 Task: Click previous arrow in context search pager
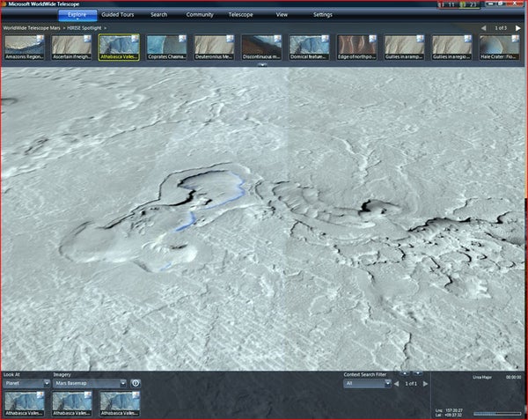[397, 383]
